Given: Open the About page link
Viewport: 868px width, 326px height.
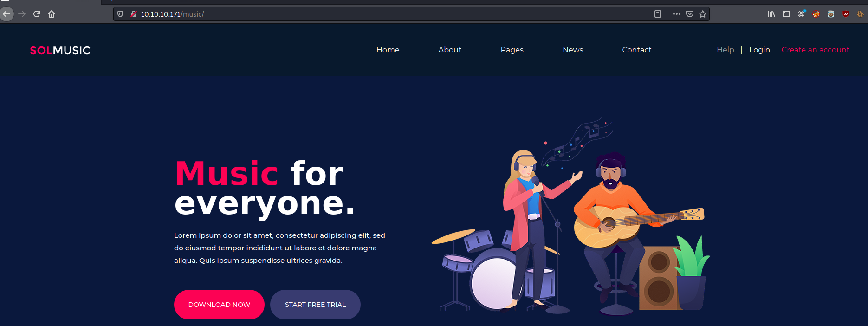Looking at the screenshot, I should (x=450, y=50).
